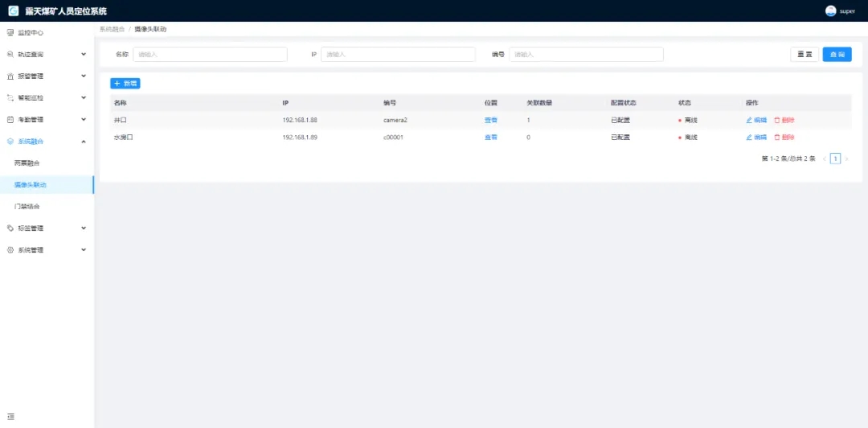The height and width of the screenshot is (428, 868).
Task: Click the 系统管理 gear icon
Action: 10,250
